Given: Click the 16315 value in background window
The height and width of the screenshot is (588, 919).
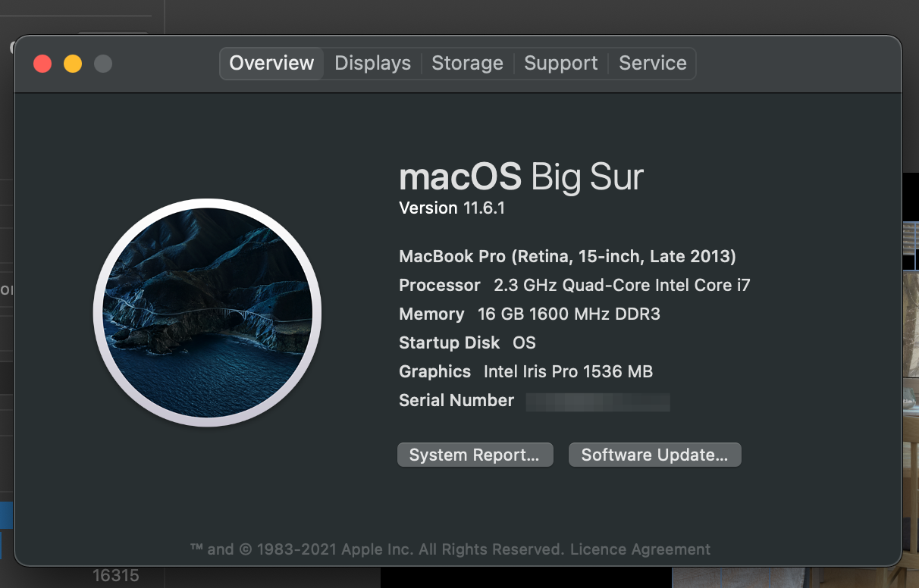Looking at the screenshot, I should tap(116, 576).
